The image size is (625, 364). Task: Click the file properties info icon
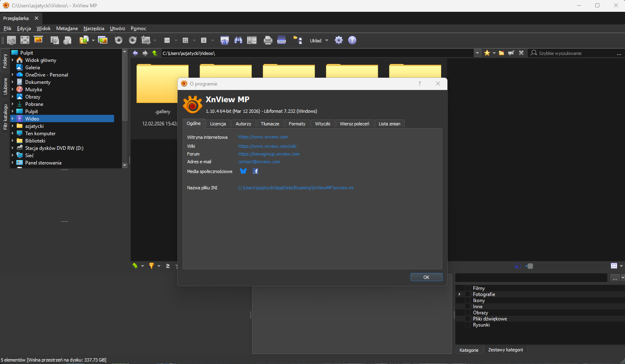(68, 40)
